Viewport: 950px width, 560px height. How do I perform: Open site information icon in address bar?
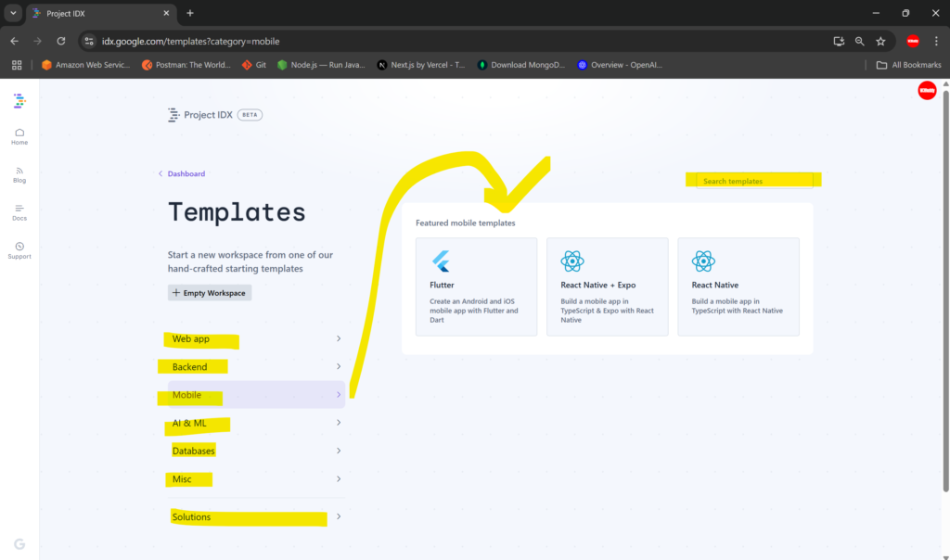click(89, 41)
